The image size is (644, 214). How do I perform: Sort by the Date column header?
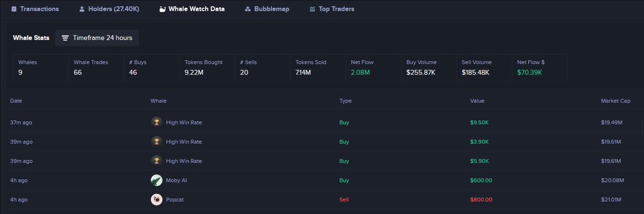[x=16, y=101]
